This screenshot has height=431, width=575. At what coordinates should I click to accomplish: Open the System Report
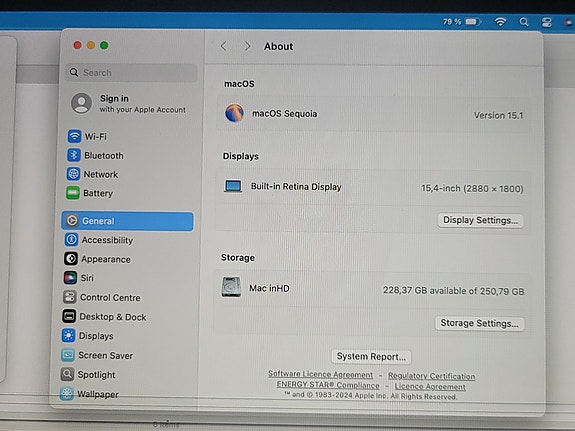[371, 357]
